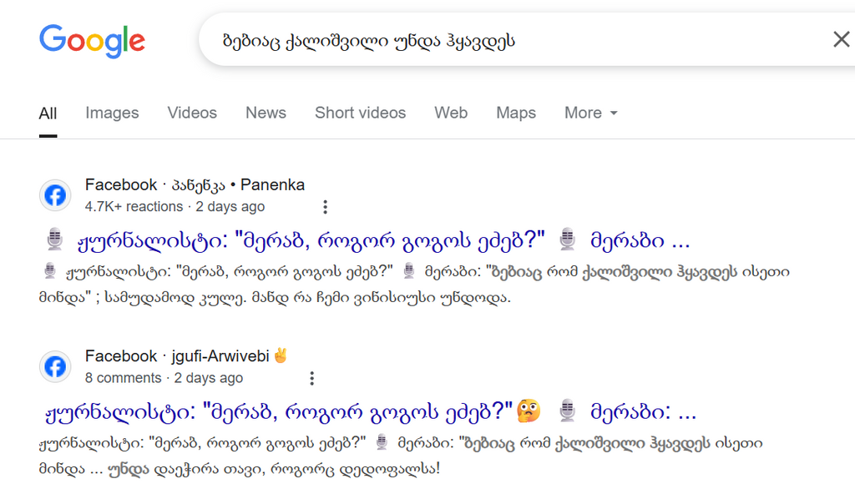Click the Facebook icon for the jgufi-Arwivebi result
This screenshot has height=504, width=855.
(x=55, y=366)
